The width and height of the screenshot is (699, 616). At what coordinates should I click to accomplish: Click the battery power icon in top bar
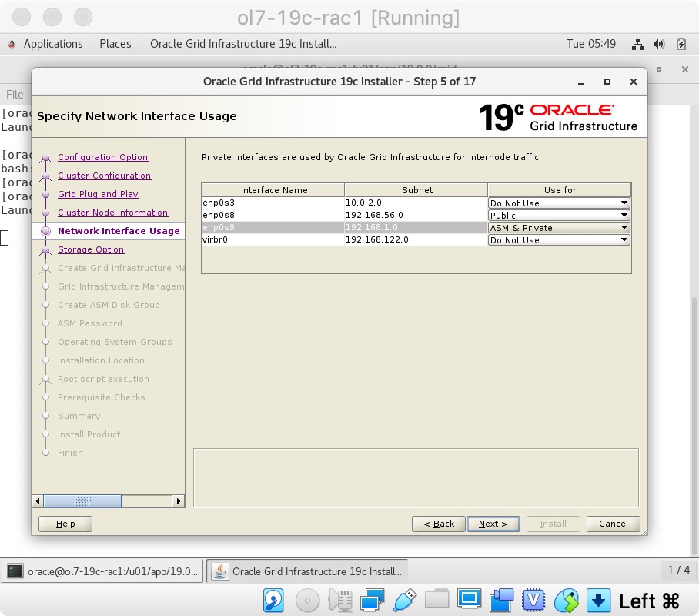[x=681, y=44]
